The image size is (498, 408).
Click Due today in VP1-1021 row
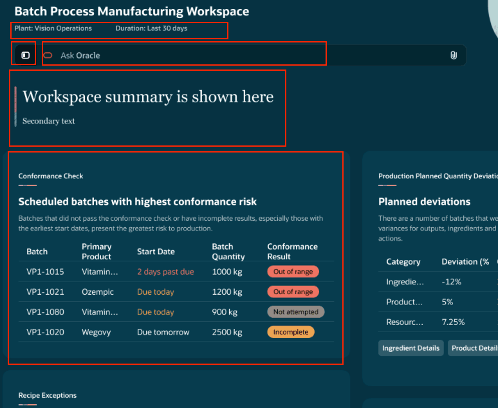[156, 292]
